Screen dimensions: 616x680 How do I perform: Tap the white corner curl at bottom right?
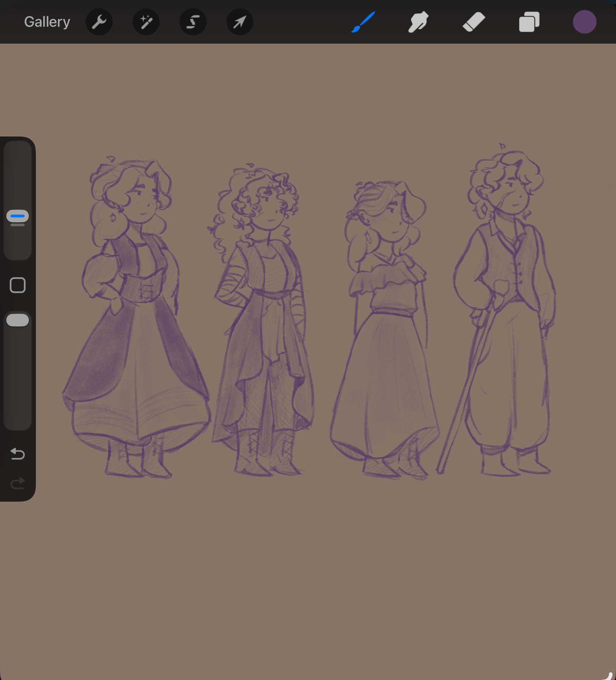(608, 675)
